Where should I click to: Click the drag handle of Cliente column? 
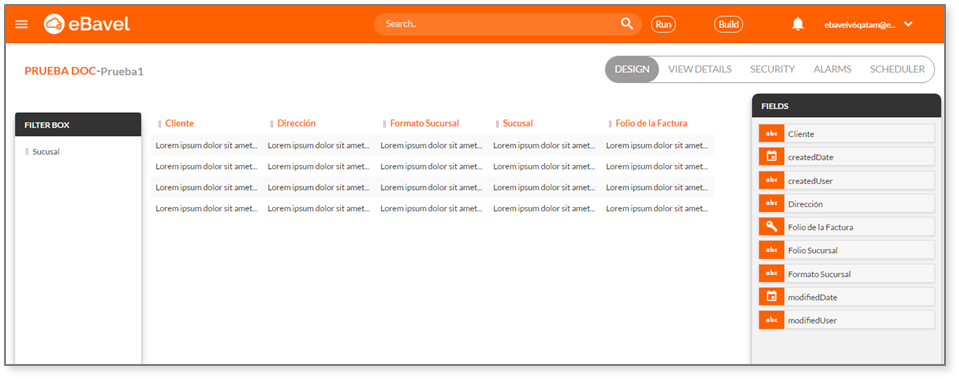(x=160, y=124)
